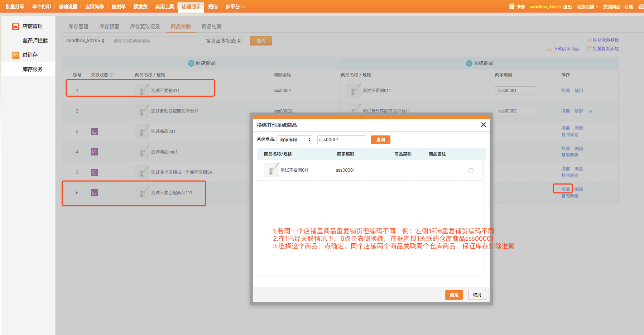Click the product thumbnail of 测试商品001
The height and width of the screenshot is (335, 644).
point(142,131)
